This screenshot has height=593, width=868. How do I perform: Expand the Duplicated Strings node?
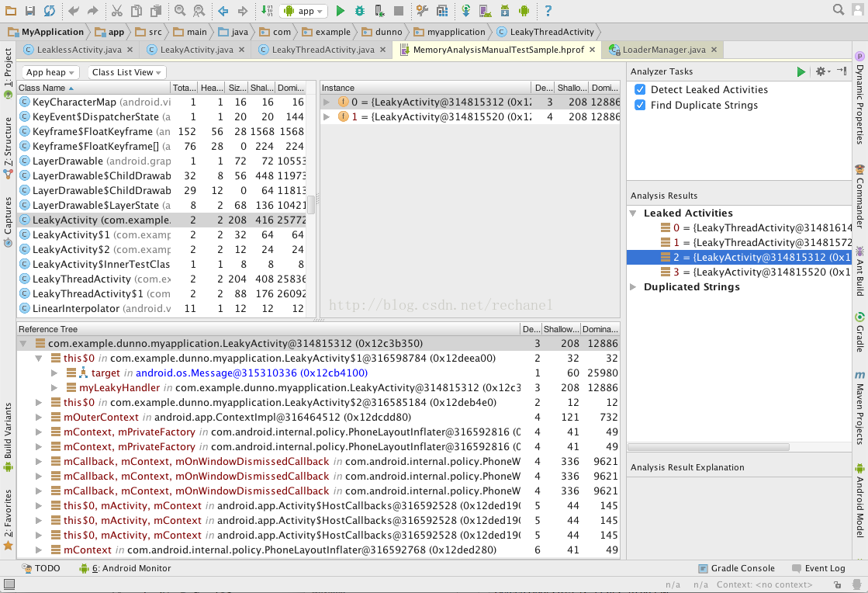coord(633,287)
